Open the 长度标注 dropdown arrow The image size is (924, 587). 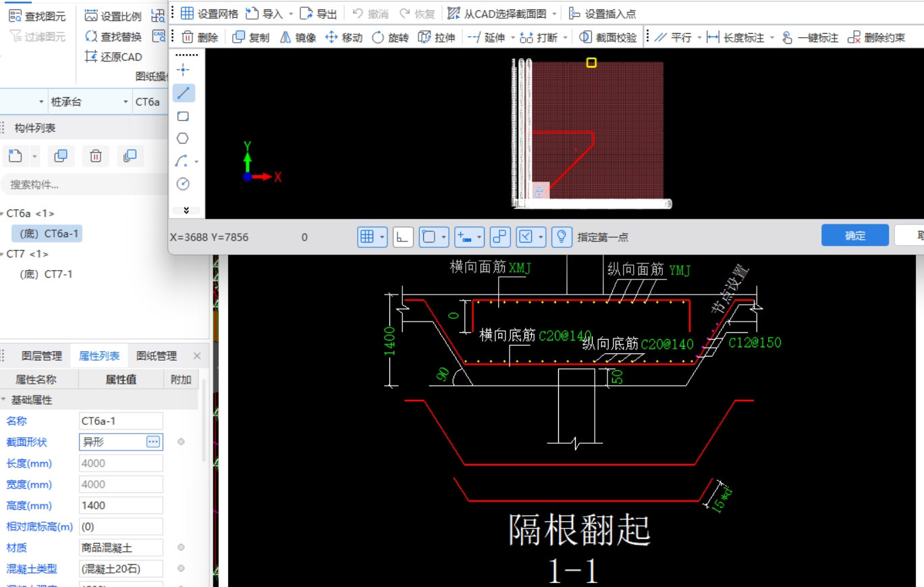click(772, 37)
